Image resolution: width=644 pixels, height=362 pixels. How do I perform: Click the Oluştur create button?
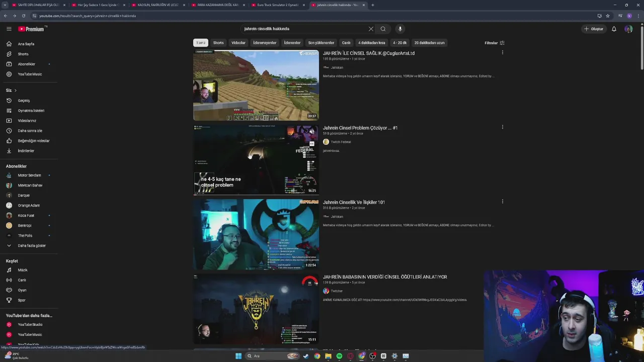(594, 29)
